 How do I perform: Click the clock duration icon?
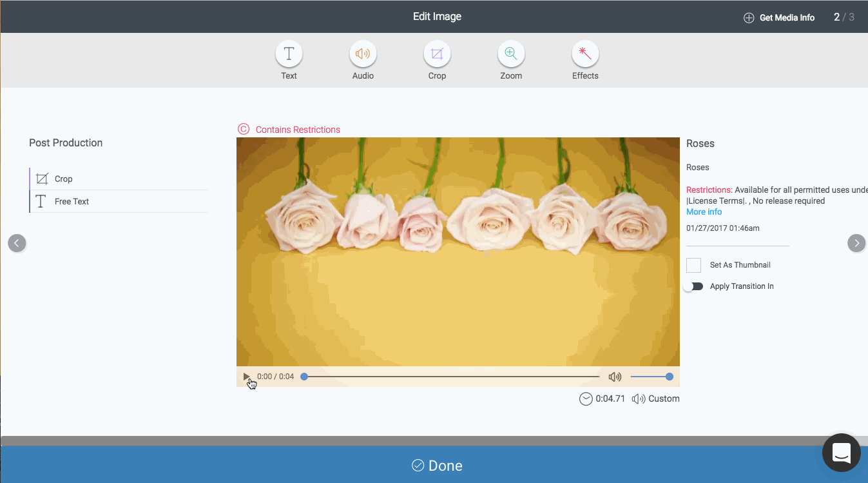586,399
